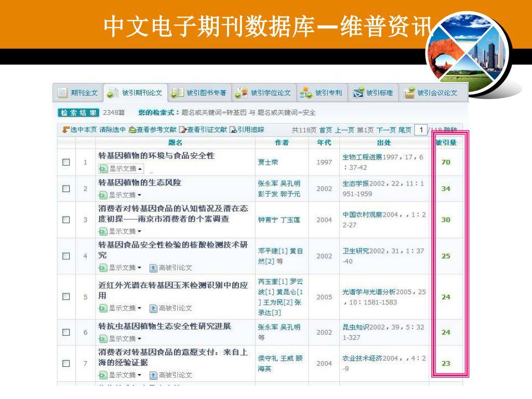Image resolution: width=532 pixels, height=399 pixels.
Task: Check the box for result 1
Action: [66, 162]
